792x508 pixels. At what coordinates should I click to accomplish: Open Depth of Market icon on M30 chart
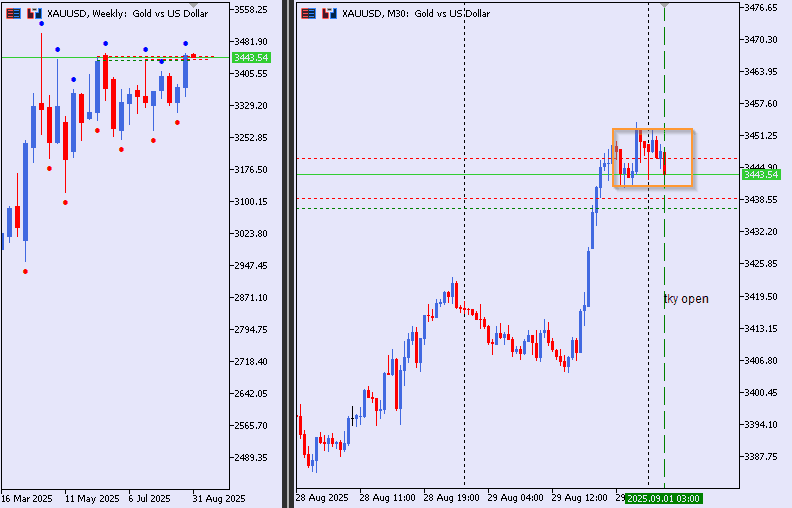click(329, 14)
